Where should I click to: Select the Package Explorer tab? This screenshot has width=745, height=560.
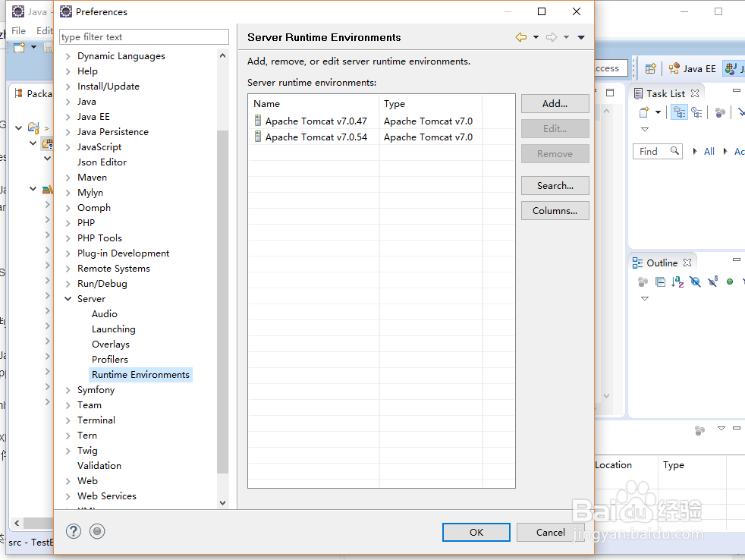(33, 93)
